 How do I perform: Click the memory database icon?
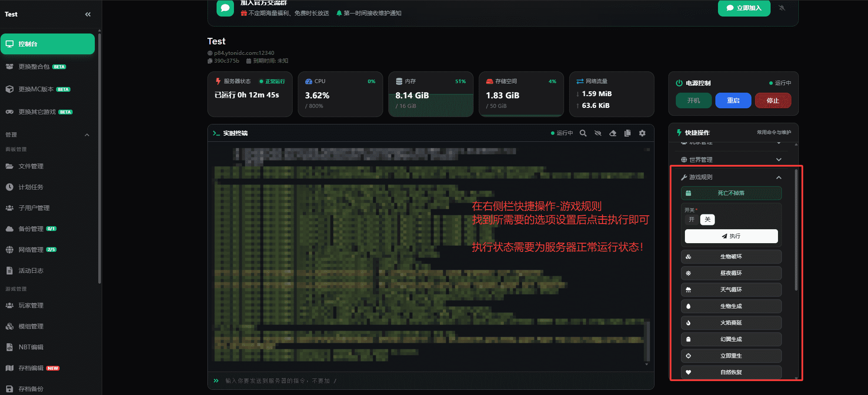coord(399,81)
